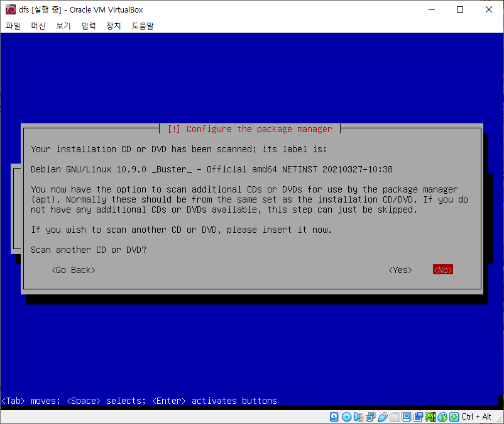Click the 'Debian GNU/Linux 10.9.0 _Buster_' label line
504x424 pixels.
tap(212, 169)
